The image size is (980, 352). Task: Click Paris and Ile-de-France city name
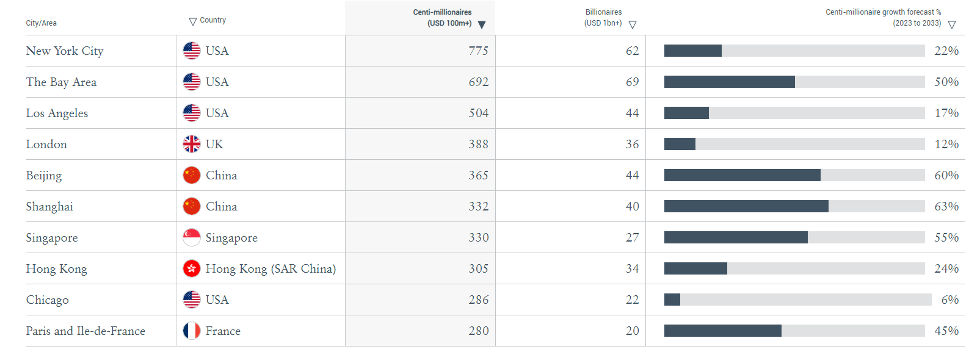85,331
